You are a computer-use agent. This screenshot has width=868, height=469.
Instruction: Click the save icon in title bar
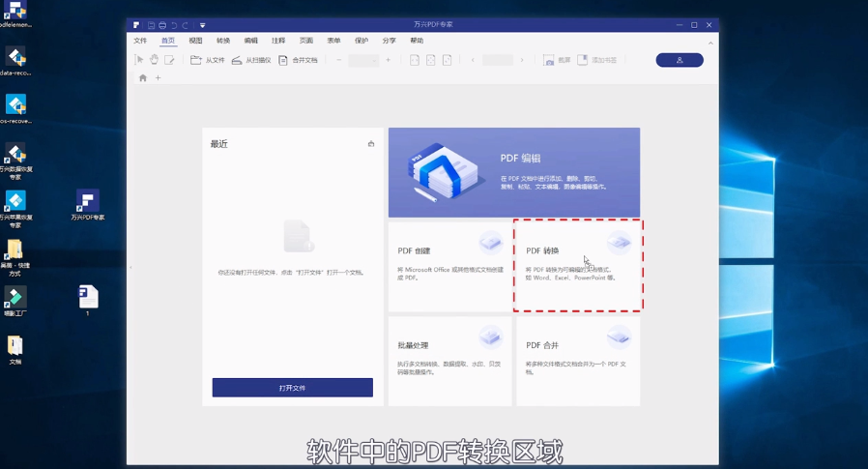point(151,25)
